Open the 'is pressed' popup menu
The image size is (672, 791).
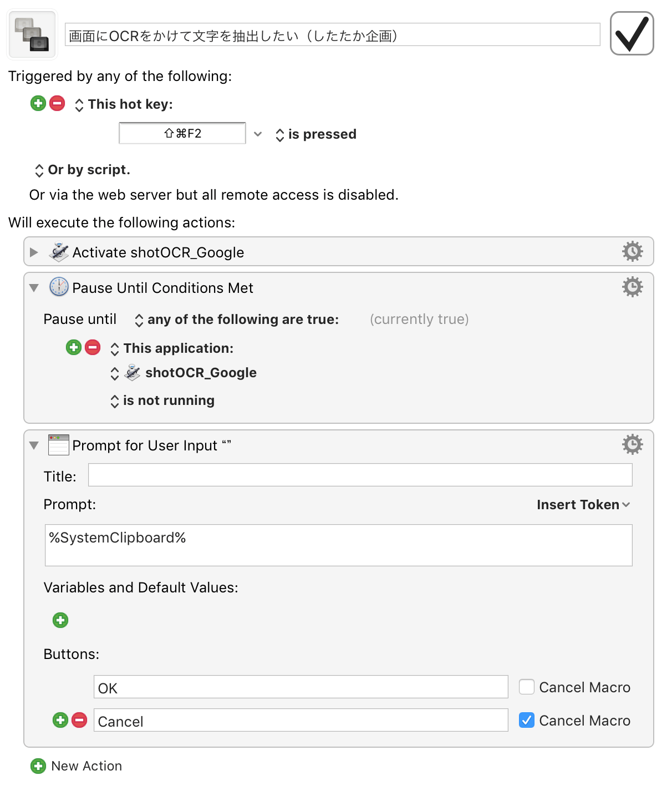[316, 134]
